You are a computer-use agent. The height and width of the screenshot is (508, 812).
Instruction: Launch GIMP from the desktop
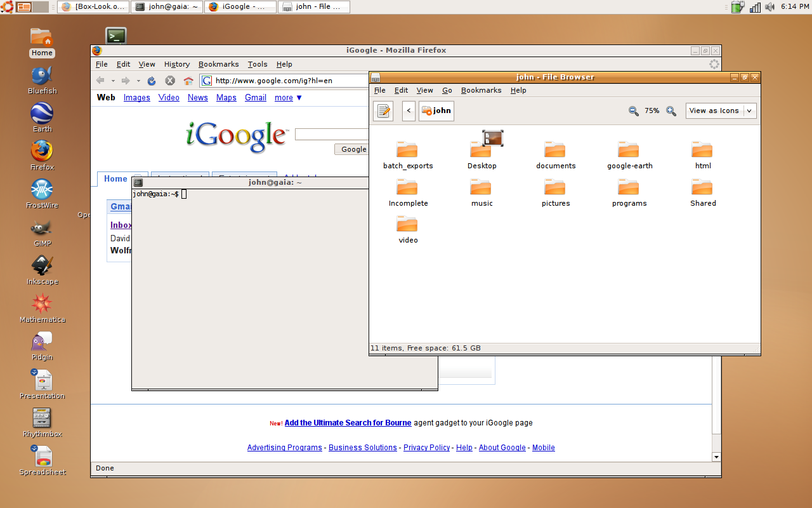pos(42,232)
